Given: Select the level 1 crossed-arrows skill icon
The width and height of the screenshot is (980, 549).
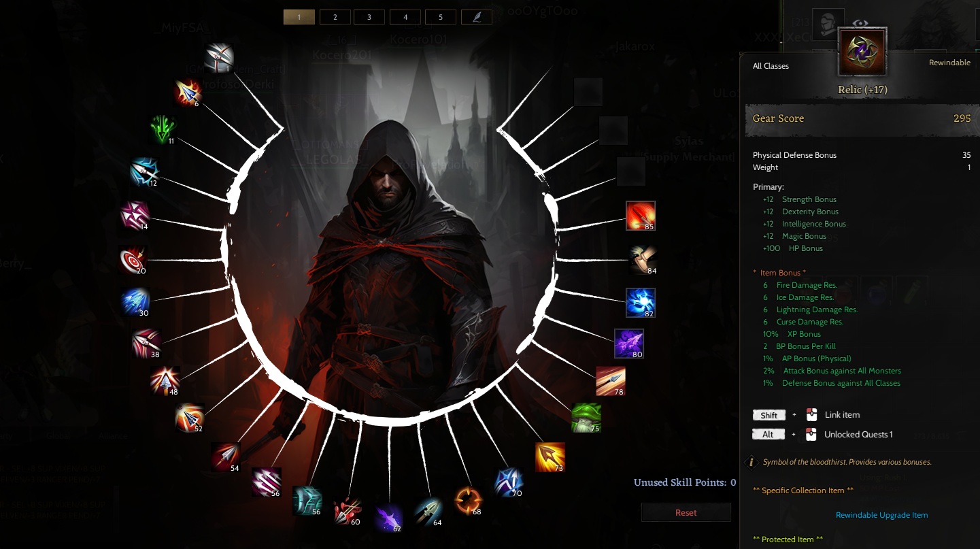Looking at the screenshot, I should click(219, 58).
